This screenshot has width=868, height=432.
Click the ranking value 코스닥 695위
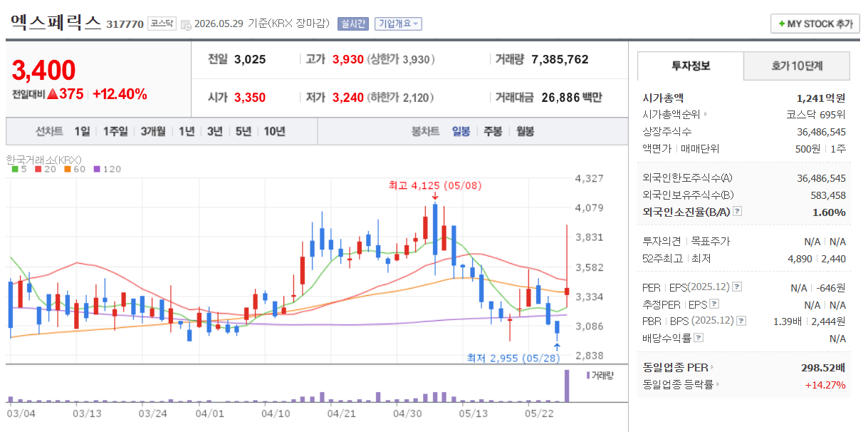tap(816, 114)
